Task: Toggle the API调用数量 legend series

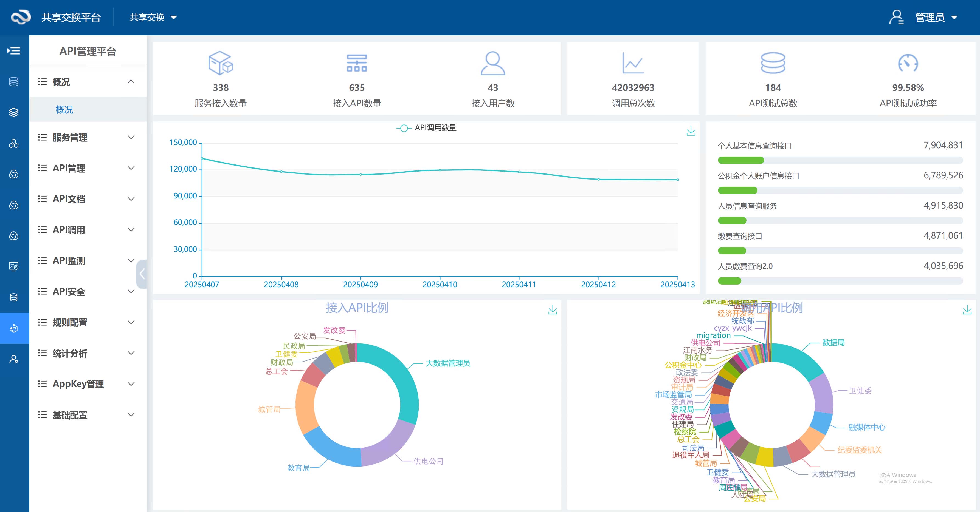Action: point(426,128)
